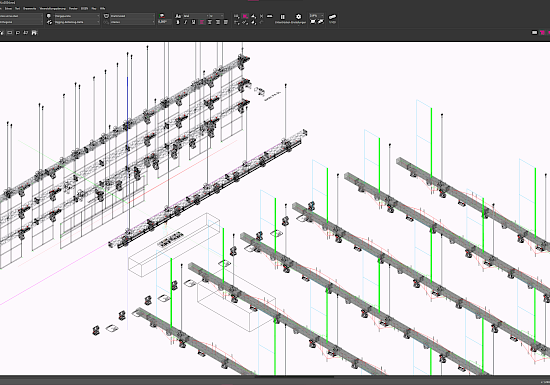This screenshot has height=385, width=550.
Task: Click the rectangle icon in second toolbar row
Action: coord(10,33)
